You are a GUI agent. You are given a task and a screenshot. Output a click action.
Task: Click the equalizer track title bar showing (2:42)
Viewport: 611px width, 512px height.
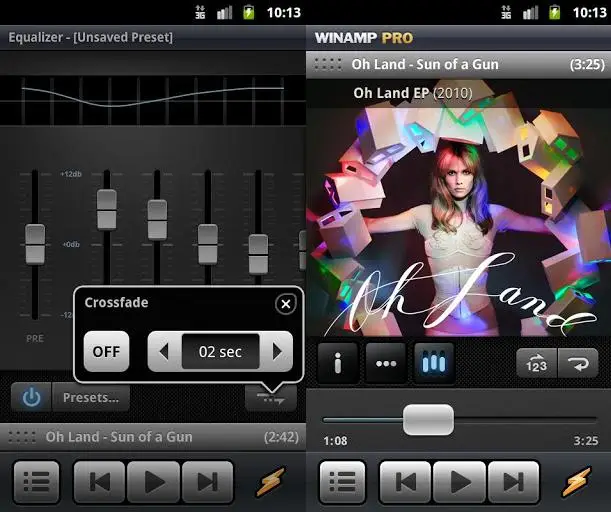pos(153,437)
